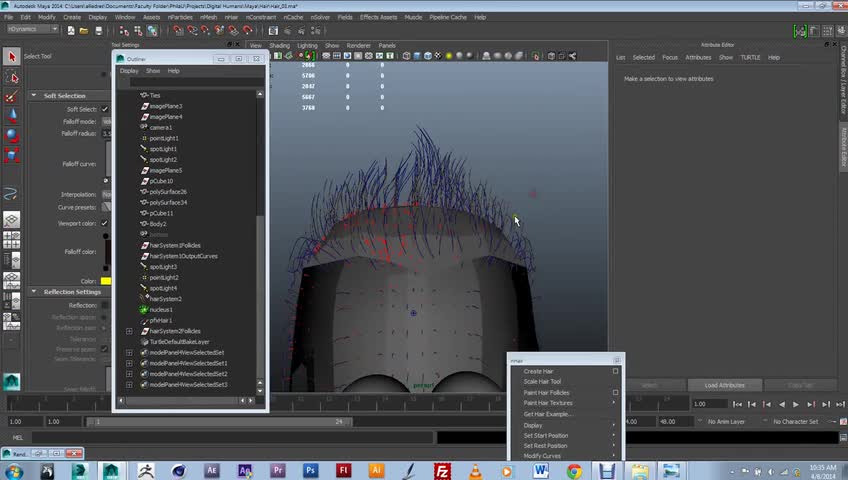Screen dimensions: 848x480
Task: Click the Load Attributes button
Action: pos(724,385)
